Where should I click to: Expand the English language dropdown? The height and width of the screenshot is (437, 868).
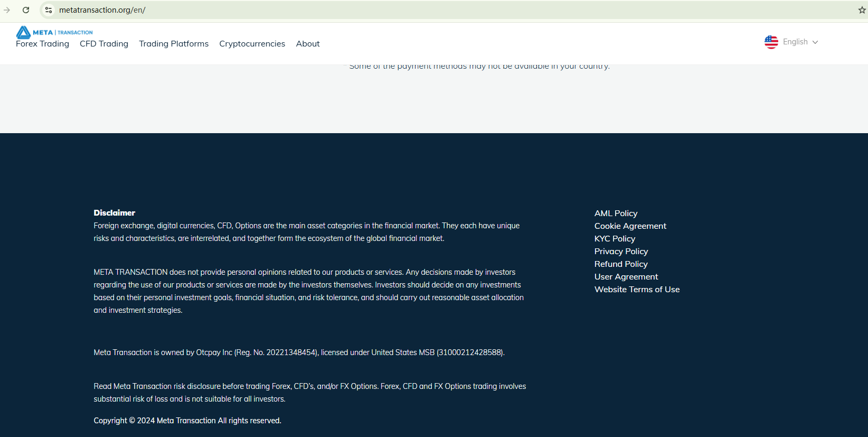click(800, 42)
